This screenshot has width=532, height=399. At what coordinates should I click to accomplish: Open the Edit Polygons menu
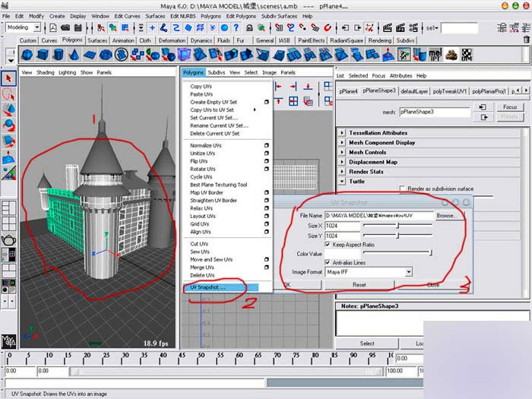click(241, 16)
